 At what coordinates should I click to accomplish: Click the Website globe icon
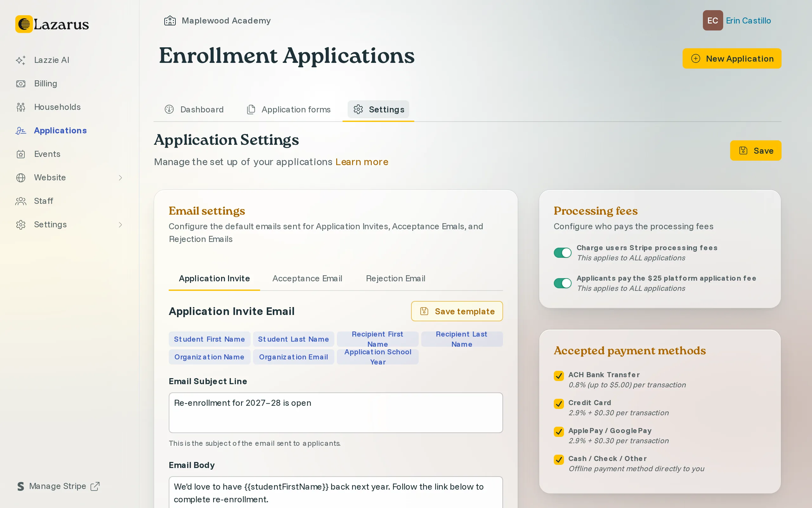point(21,178)
